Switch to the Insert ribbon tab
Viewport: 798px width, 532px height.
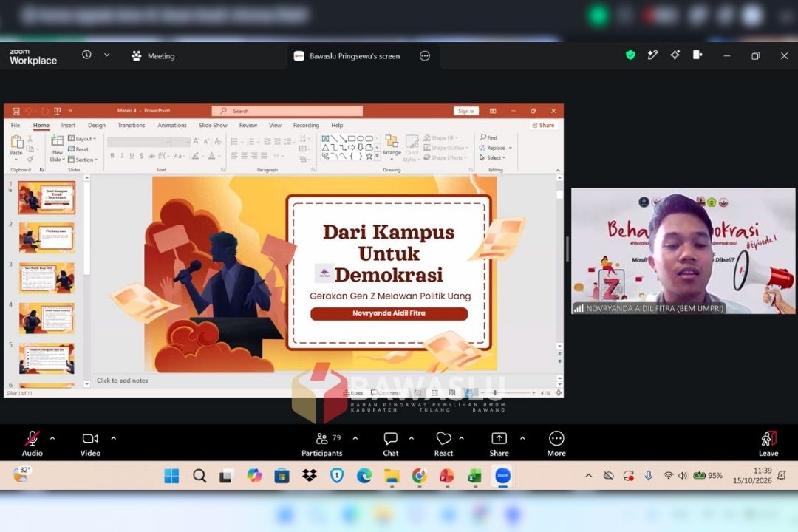68,125
